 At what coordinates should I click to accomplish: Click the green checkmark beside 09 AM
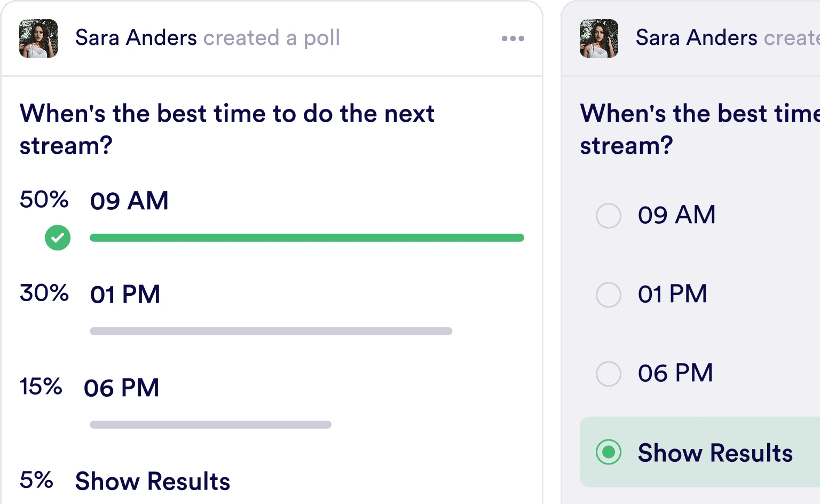click(x=58, y=238)
